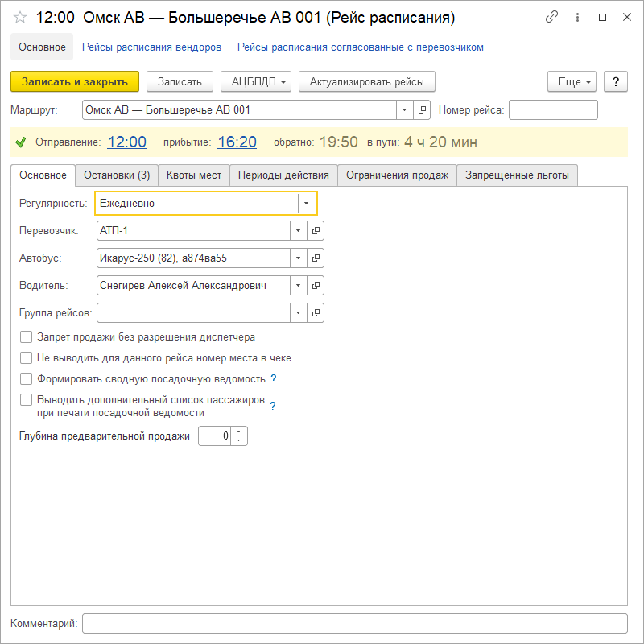Increase Глубина предварительной продажи with up arrow
The width and height of the screenshot is (644, 644).
tap(240, 431)
